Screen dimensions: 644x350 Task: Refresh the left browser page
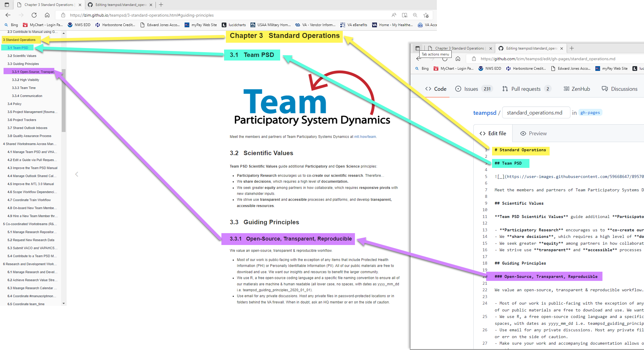coord(34,15)
